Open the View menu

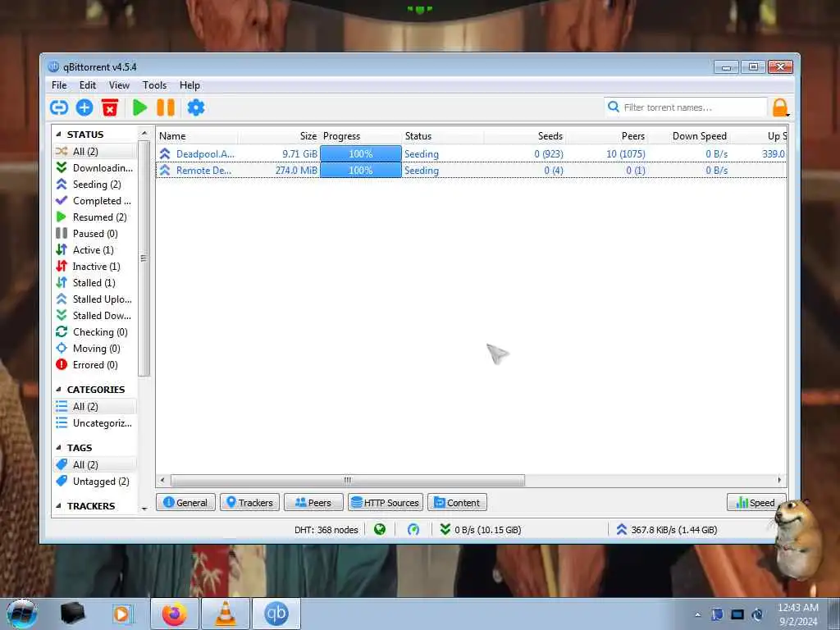tap(119, 85)
